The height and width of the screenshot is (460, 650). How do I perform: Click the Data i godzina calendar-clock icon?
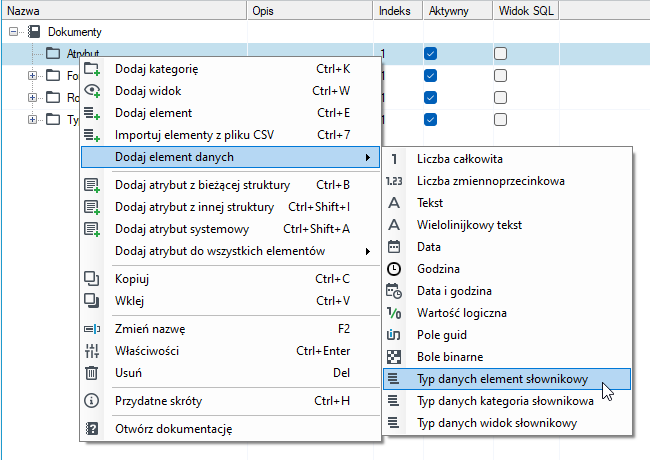394,291
